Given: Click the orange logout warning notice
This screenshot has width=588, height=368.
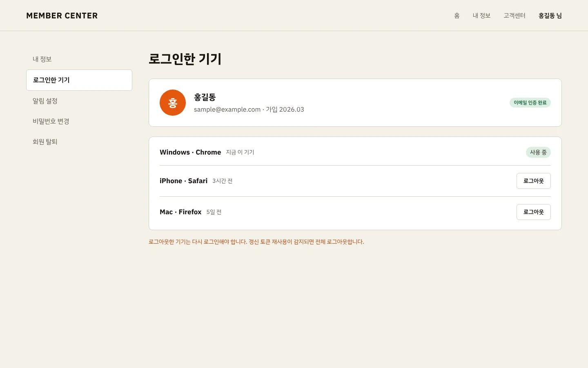Looking at the screenshot, I should pos(256,242).
